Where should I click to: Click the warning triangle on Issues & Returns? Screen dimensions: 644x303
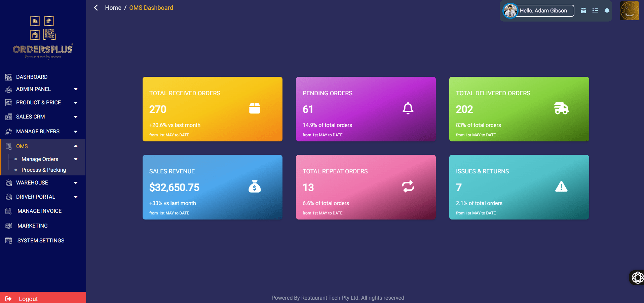tap(561, 187)
